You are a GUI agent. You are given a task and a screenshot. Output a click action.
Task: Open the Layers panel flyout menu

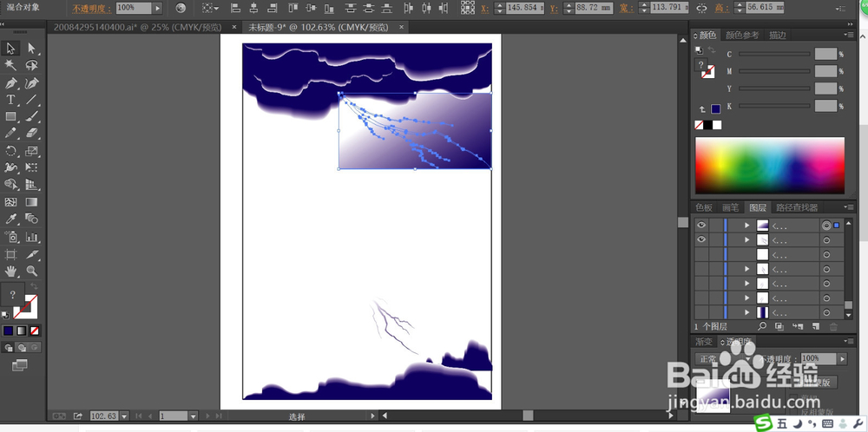click(849, 206)
